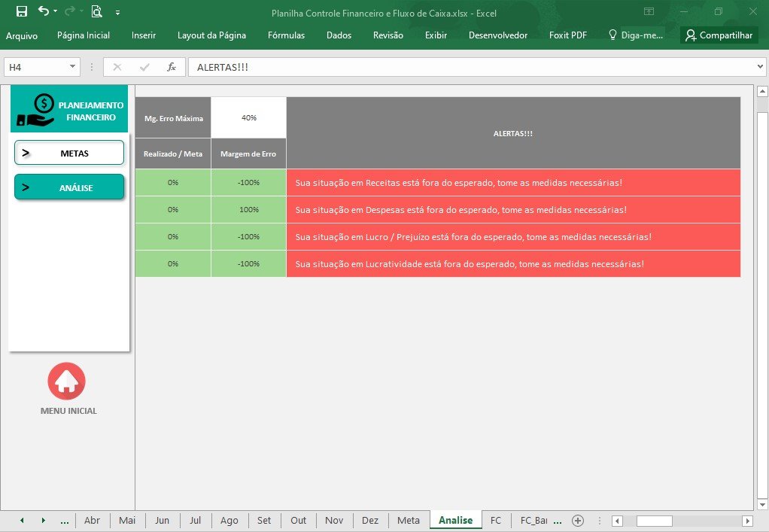Image resolution: width=769 pixels, height=532 pixels.
Task: Click the METAS button in sidebar
Action: coord(69,153)
